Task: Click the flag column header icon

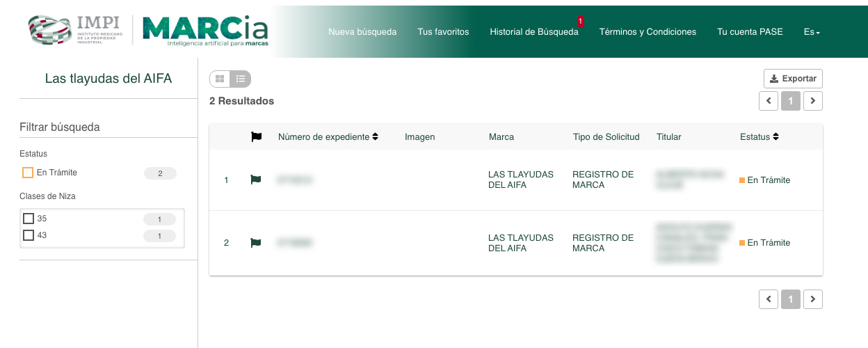Action: click(256, 137)
